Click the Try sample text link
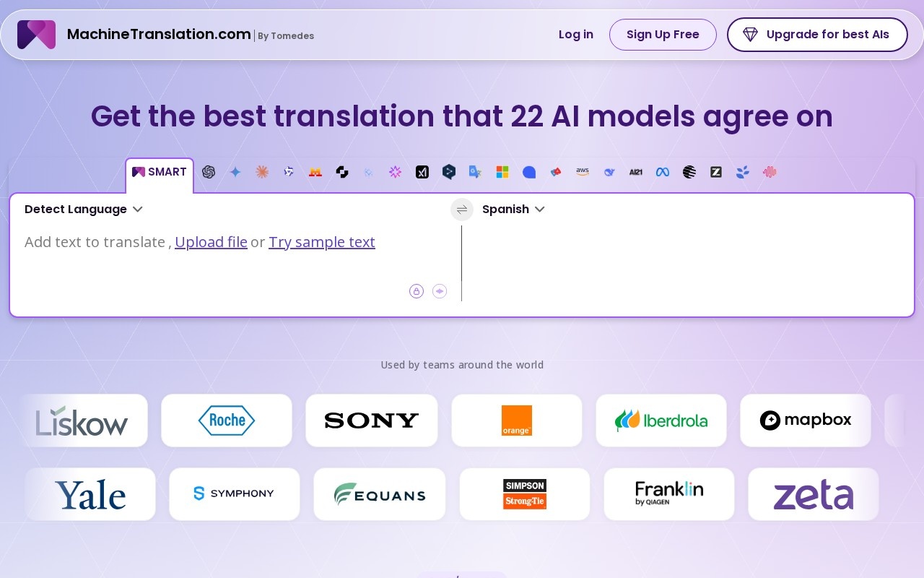Viewport: 924px width, 578px height. click(x=322, y=242)
